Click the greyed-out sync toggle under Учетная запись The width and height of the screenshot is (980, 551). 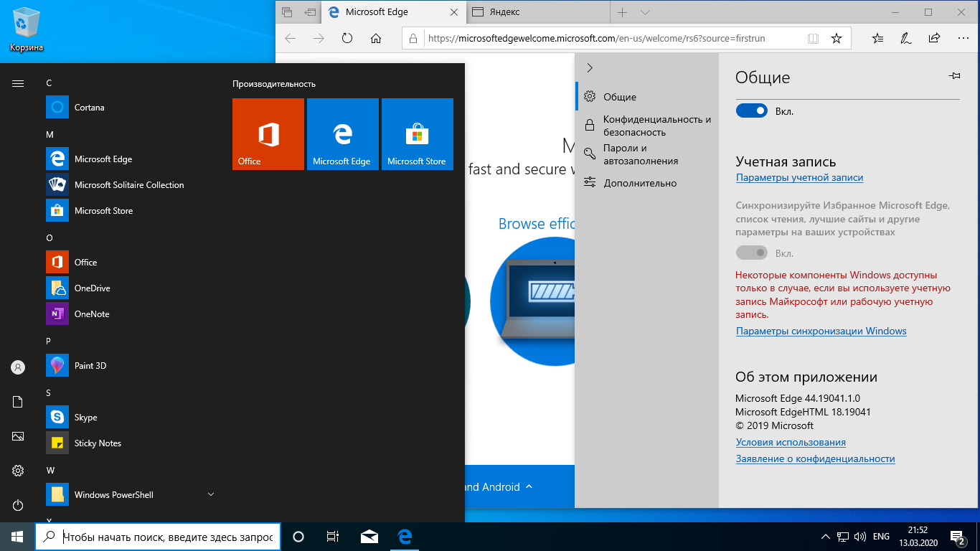click(751, 253)
